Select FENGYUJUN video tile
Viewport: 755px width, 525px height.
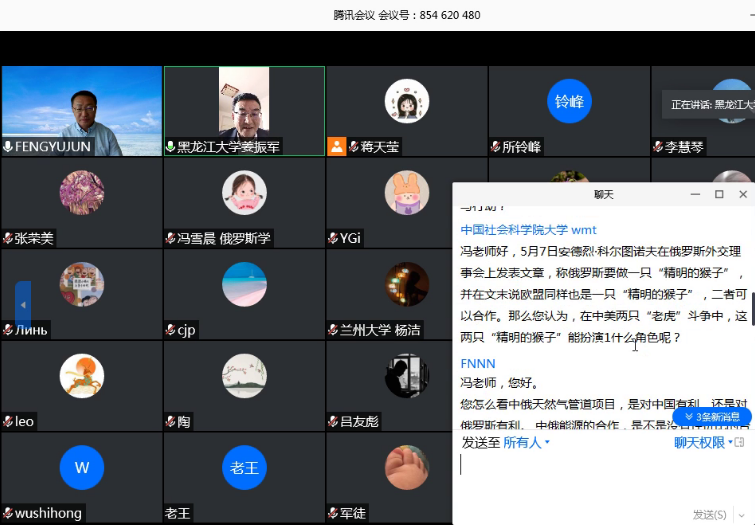point(82,111)
